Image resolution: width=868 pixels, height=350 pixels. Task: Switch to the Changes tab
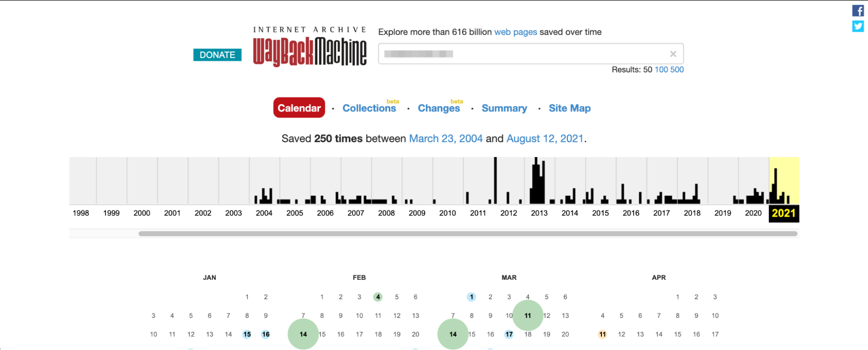[x=439, y=108]
